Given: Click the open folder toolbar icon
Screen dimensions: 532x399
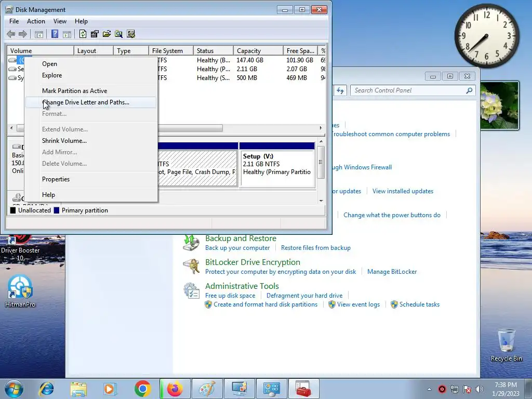Looking at the screenshot, I should coord(107,34).
